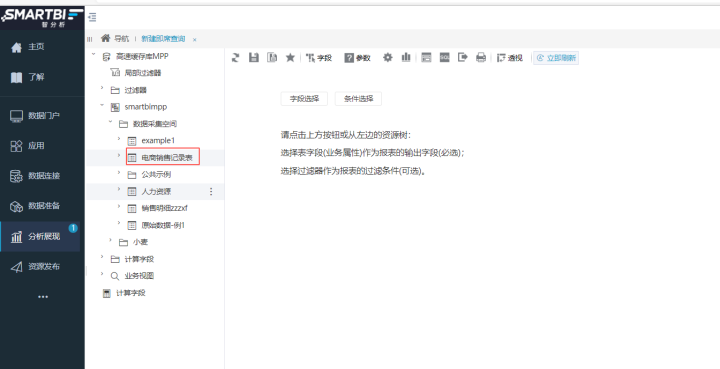Collapse the 高速缓存库MPP tree node
This screenshot has height=369, width=720.
tap(94, 55)
